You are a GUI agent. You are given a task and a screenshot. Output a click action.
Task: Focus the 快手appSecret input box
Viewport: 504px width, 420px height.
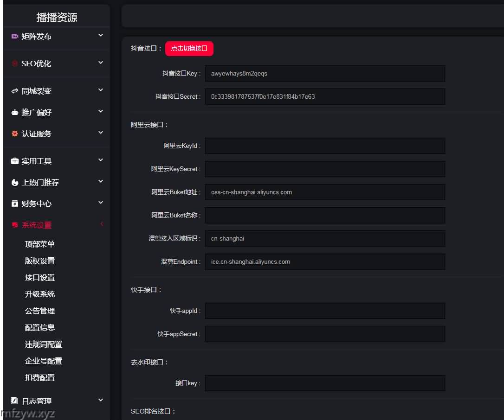pos(325,334)
